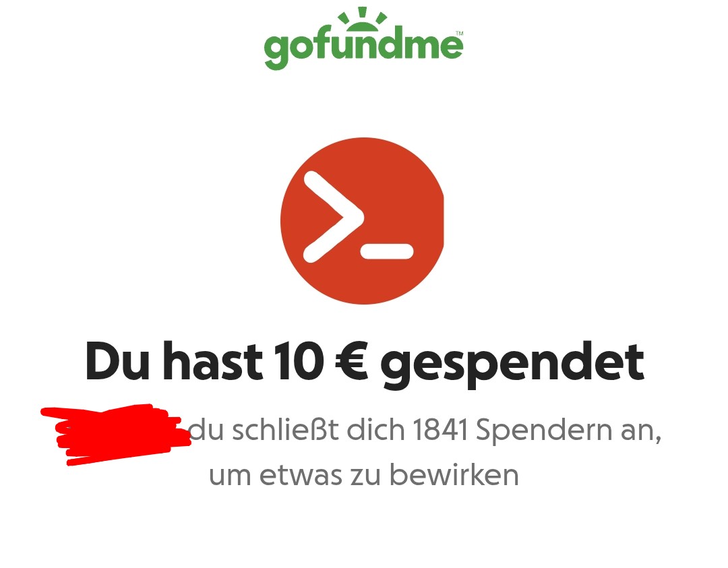Click the green sun rays above the logo
The width and height of the screenshot is (728, 568).
point(363,18)
